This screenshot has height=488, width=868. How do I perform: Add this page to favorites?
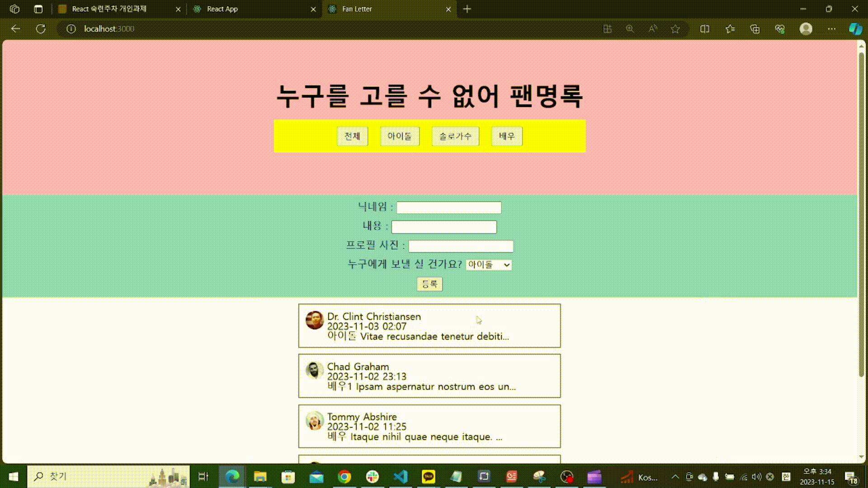pos(675,29)
